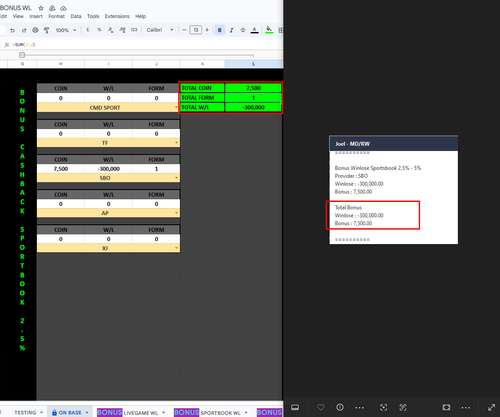Viewport: 500px width, 417px height.
Task: Click the formula bar with SUM formula
Action: tap(147, 44)
